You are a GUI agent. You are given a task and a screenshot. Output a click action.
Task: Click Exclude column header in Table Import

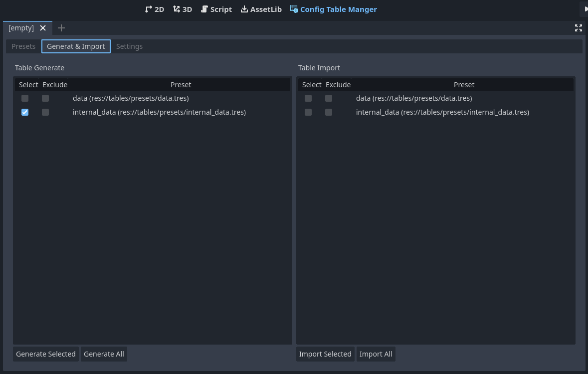[338, 85]
